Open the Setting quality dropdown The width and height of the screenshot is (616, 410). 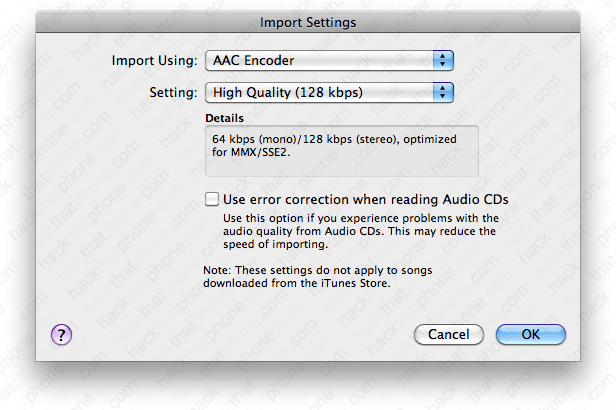point(329,93)
